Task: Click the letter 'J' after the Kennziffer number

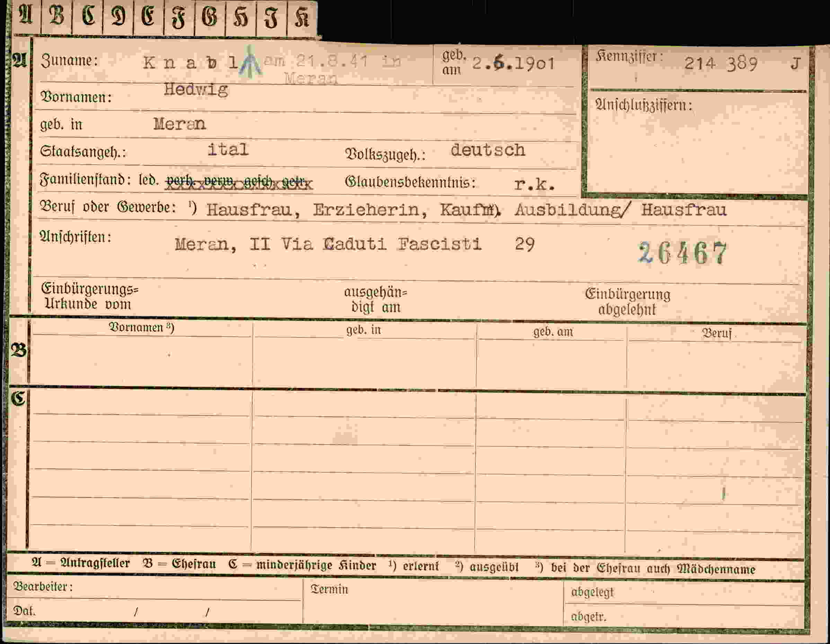Action: [x=795, y=63]
